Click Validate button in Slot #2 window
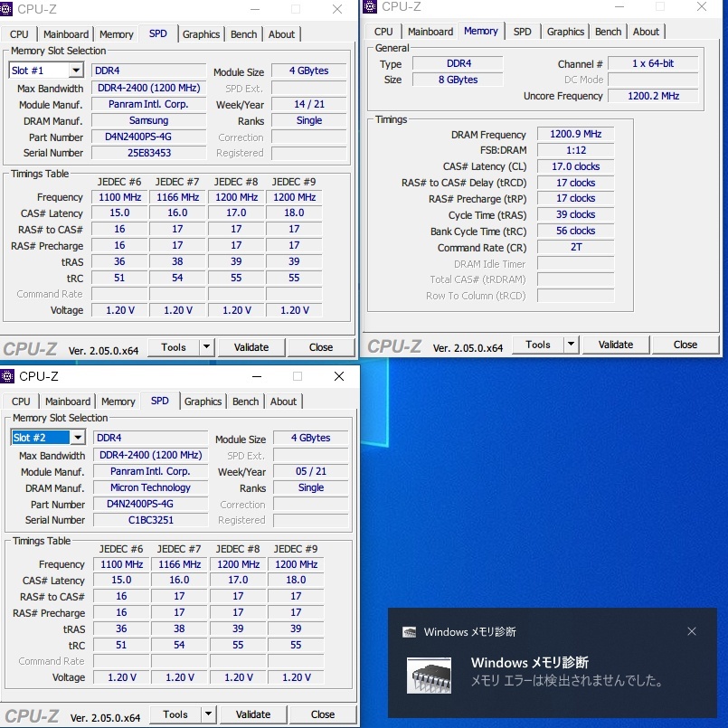Image resolution: width=728 pixels, height=728 pixels. point(253,714)
